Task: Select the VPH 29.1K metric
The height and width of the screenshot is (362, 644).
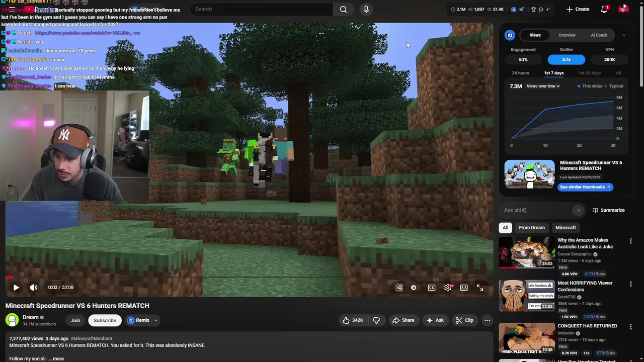Action: tap(609, 59)
